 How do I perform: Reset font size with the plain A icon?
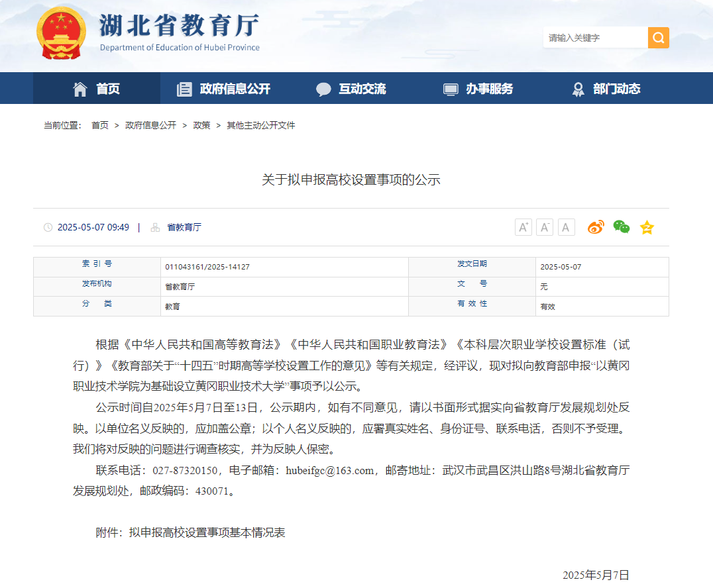click(x=566, y=227)
